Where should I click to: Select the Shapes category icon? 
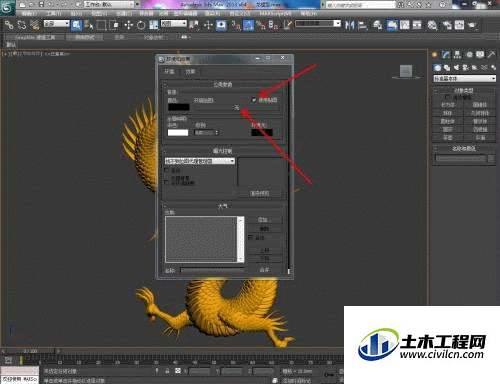point(447,68)
